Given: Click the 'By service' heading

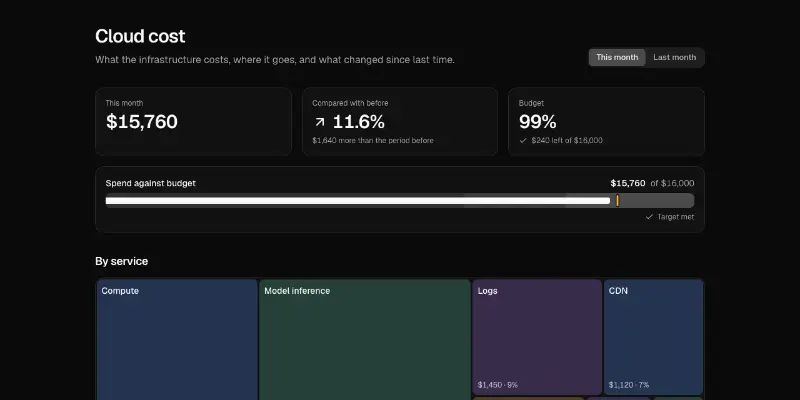Looking at the screenshot, I should (x=121, y=261).
